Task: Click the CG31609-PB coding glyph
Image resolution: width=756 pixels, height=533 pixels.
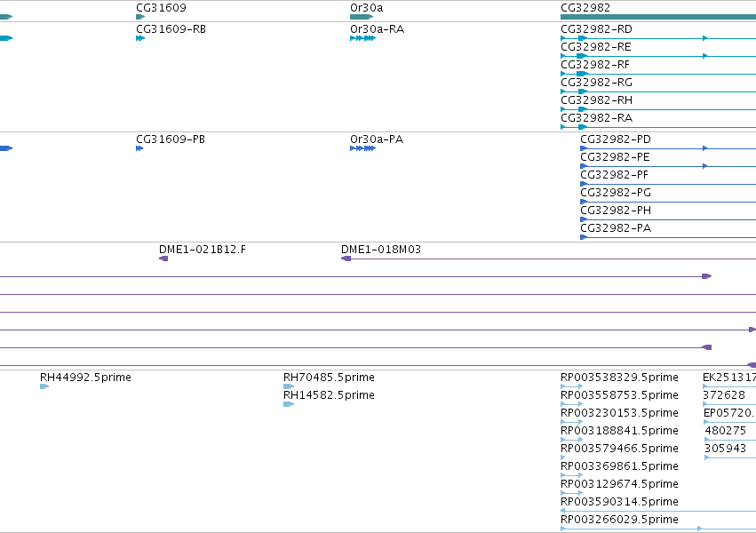Action: [139, 148]
